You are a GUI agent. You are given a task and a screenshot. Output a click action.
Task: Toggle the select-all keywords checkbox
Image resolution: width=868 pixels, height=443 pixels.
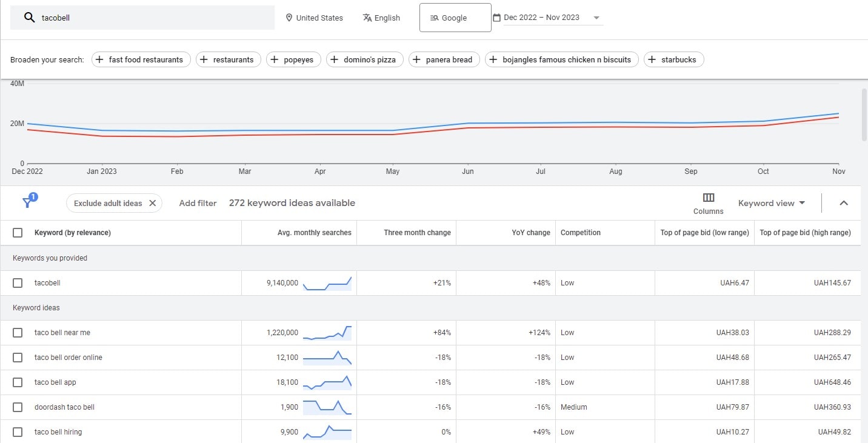pyautogui.click(x=18, y=233)
